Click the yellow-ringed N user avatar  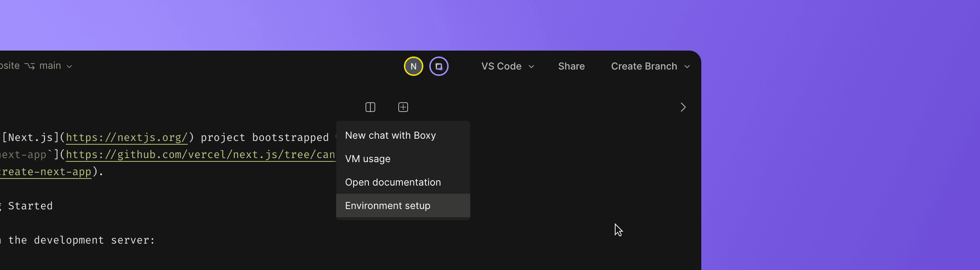[413, 67]
